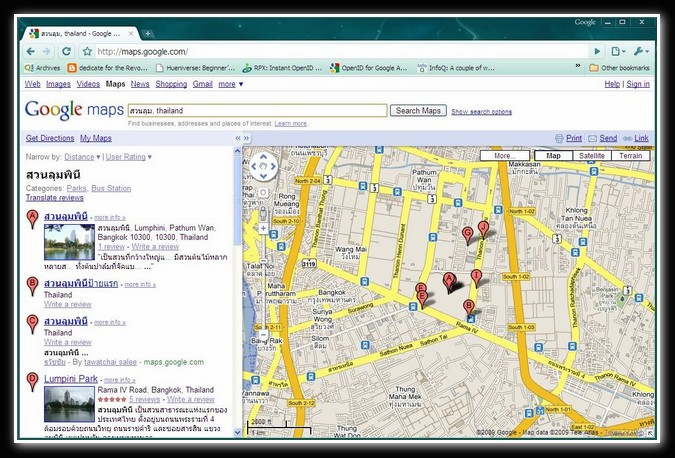This screenshot has height=458, width=675.
Task: Open the first result's park thumbnail
Action: point(69,242)
